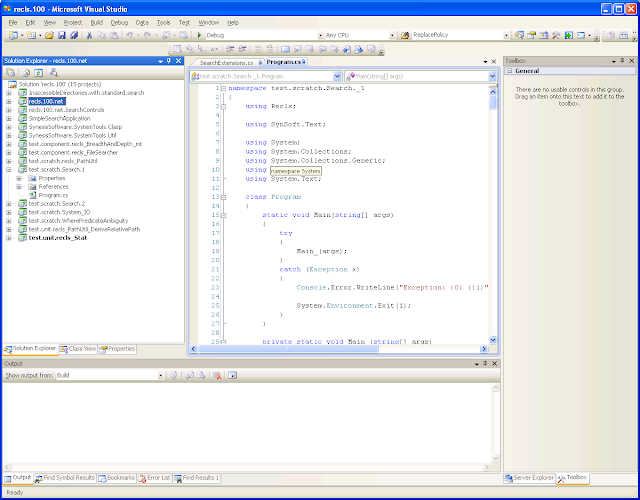The height and width of the screenshot is (500, 640).
Task: Switch to the Error List tab
Action: tap(154, 478)
